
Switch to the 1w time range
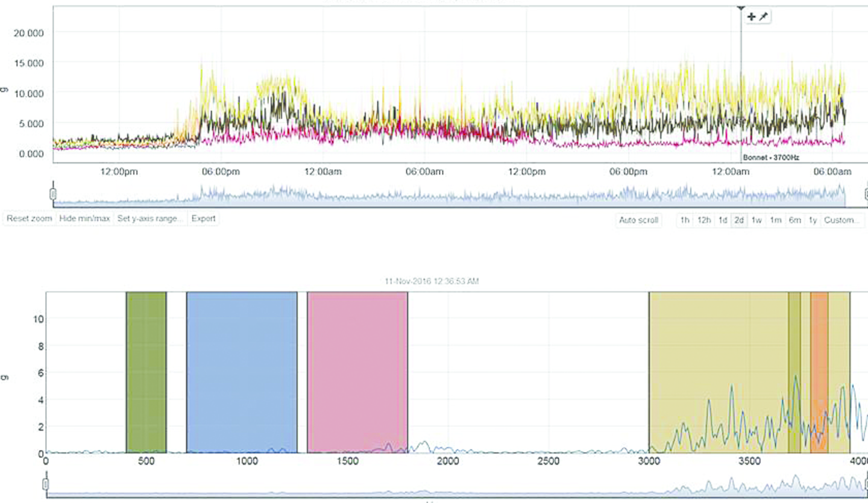coord(756,220)
